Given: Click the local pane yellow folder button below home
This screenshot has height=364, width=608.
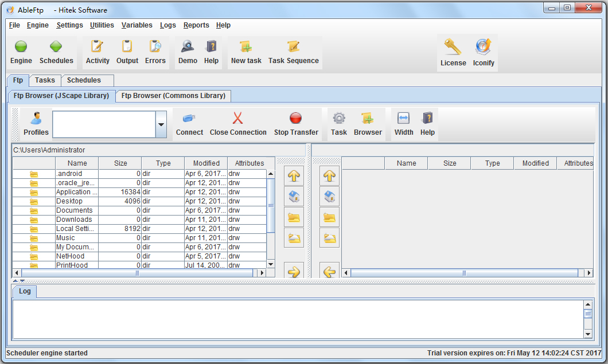Looking at the screenshot, I should tap(294, 217).
